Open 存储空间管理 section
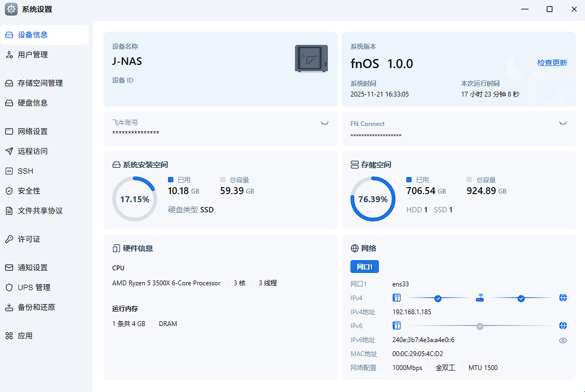Viewport: 585px width, 392px height. pos(40,83)
